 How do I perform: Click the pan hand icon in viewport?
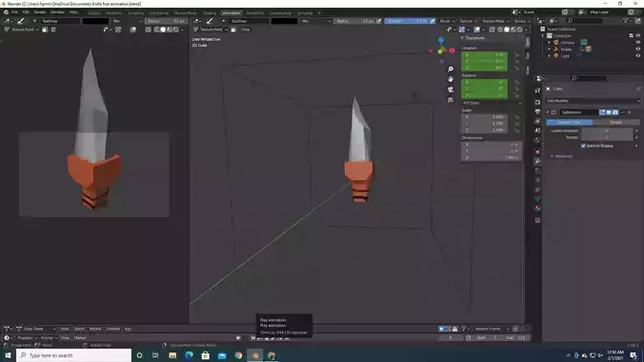click(x=451, y=79)
